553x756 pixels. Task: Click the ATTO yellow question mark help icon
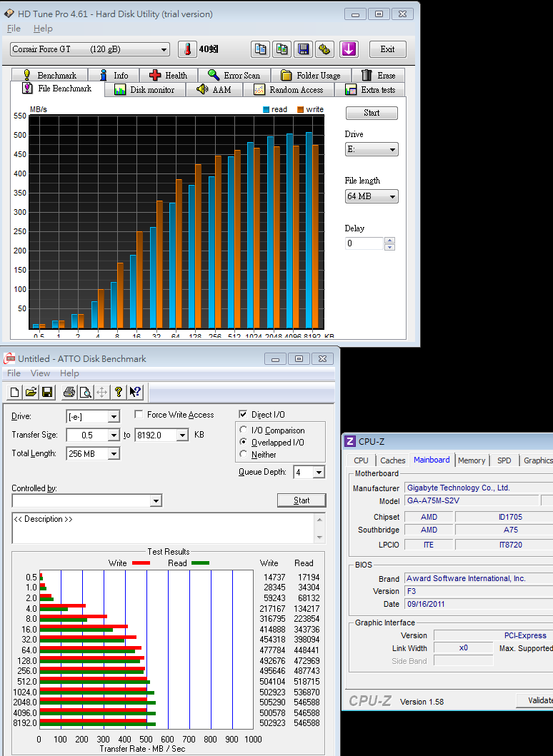coord(118,392)
